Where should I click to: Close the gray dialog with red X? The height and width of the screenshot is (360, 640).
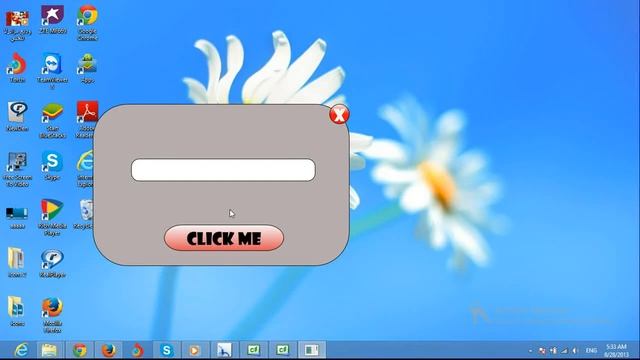click(x=339, y=114)
